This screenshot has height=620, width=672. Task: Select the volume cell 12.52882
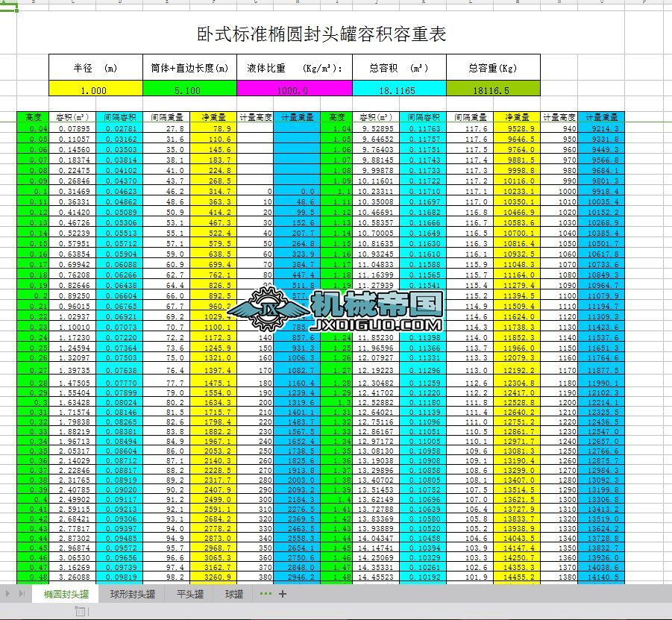click(376, 402)
